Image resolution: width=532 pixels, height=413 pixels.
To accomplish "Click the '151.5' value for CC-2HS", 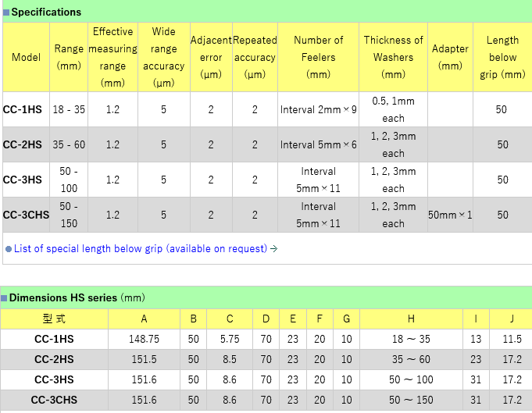I will pyautogui.click(x=145, y=359).
